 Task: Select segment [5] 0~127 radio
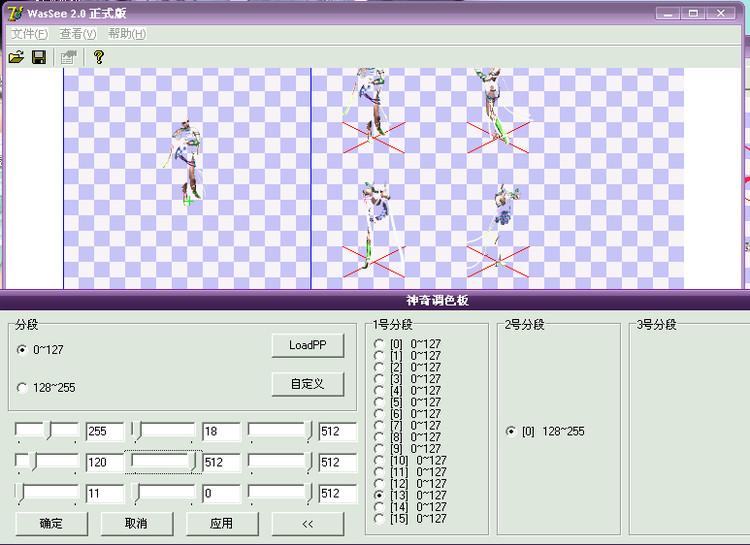point(379,402)
